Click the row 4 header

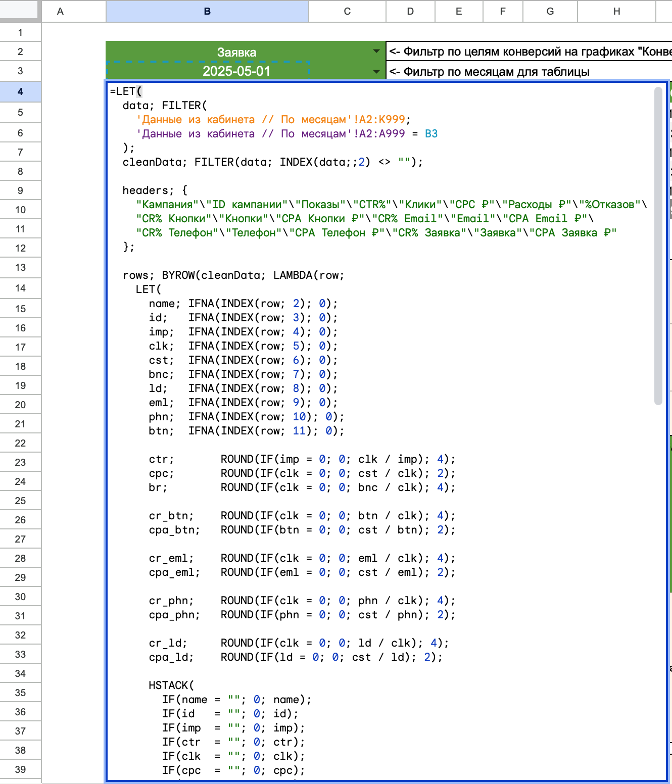click(x=20, y=92)
